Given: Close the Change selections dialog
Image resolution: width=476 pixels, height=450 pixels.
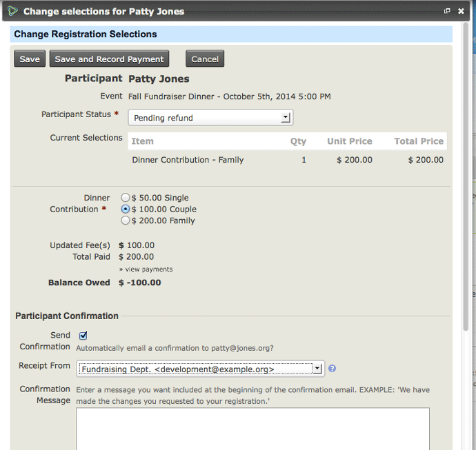Looking at the screenshot, I should pyautogui.click(x=459, y=11).
